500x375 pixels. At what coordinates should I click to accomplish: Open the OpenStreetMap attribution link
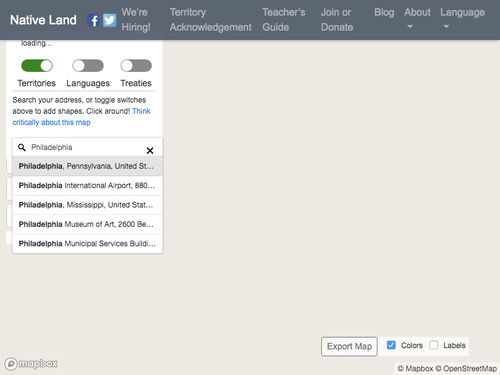pos(466,368)
